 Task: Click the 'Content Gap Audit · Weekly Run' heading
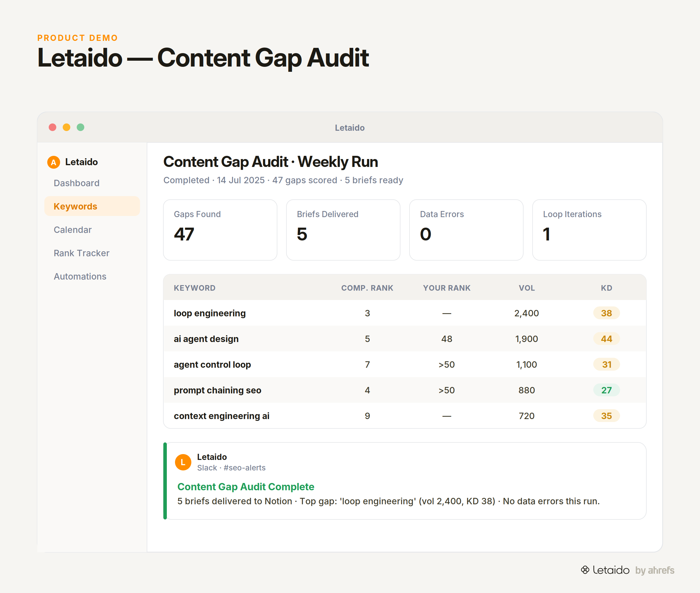point(270,162)
